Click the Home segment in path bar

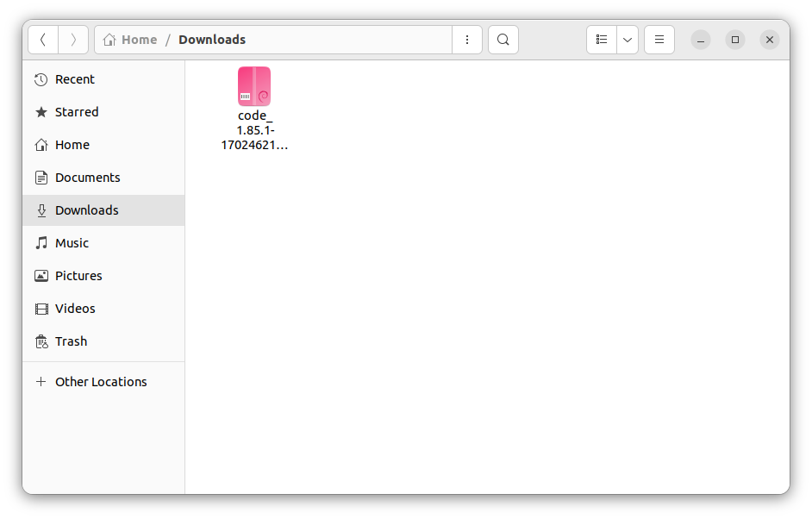point(130,40)
